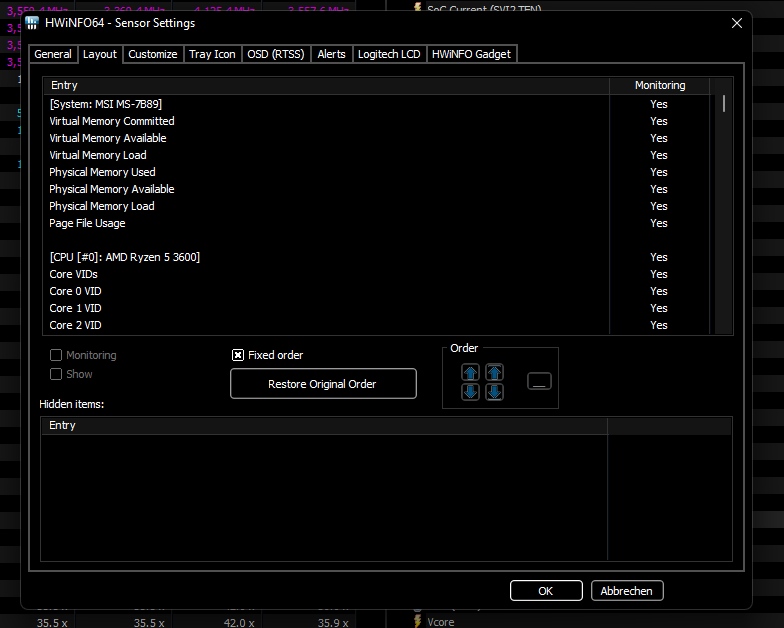Image resolution: width=784 pixels, height=628 pixels.
Task: Click the Entry header in Hidden items list
Action: [x=324, y=426]
